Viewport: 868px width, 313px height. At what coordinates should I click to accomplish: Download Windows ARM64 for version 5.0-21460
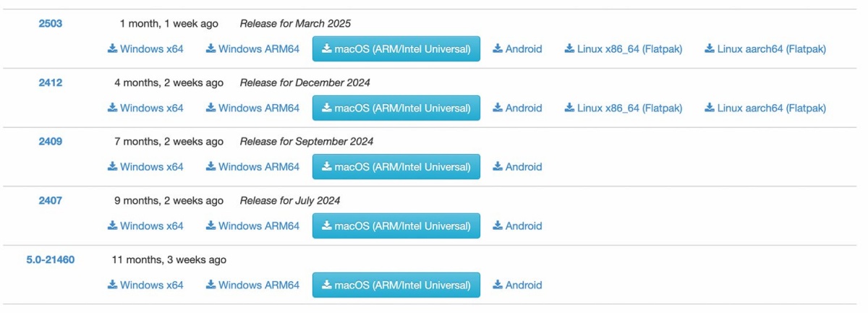click(x=252, y=285)
